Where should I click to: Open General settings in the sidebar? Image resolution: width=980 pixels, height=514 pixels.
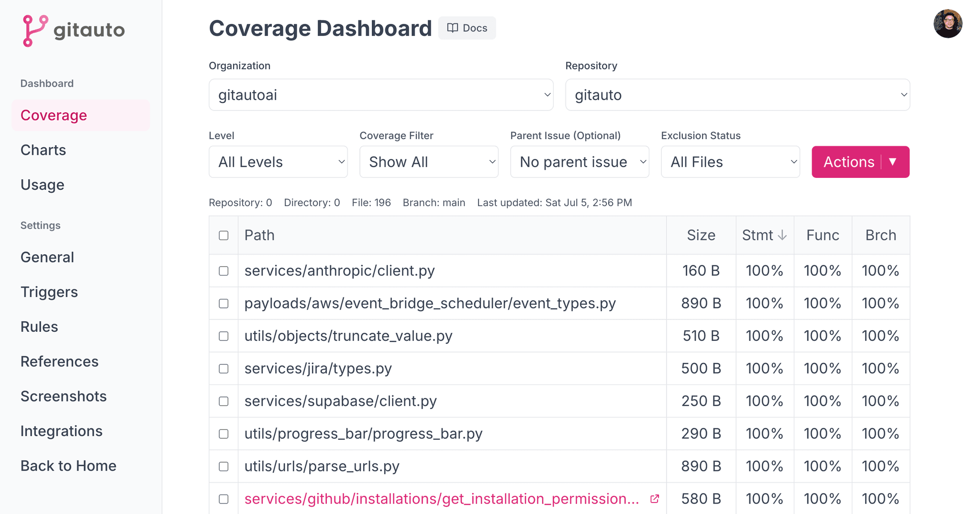(x=47, y=257)
